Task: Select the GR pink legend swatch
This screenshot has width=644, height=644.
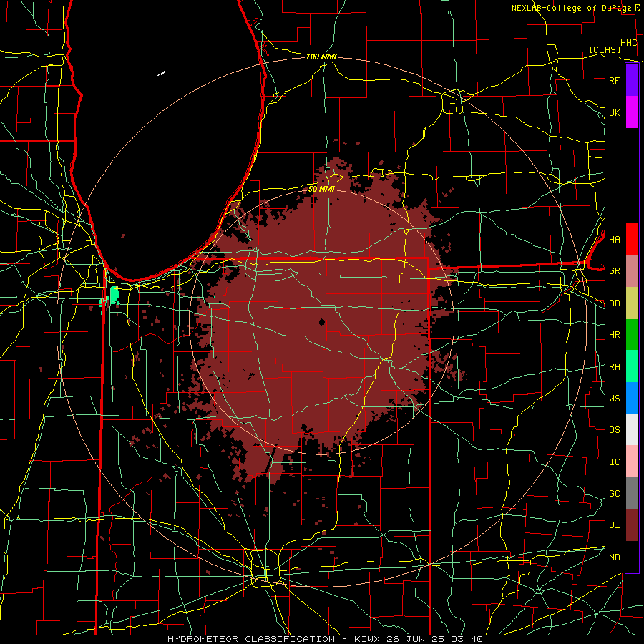Action: (632, 271)
